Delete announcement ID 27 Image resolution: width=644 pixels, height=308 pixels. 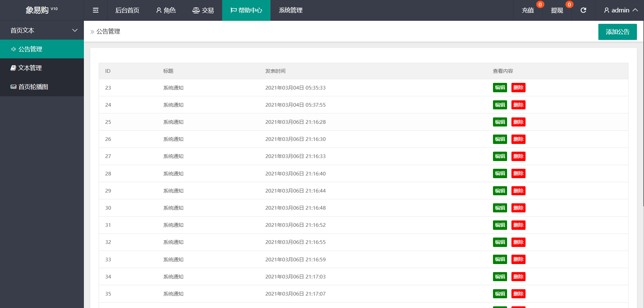(x=518, y=156)
